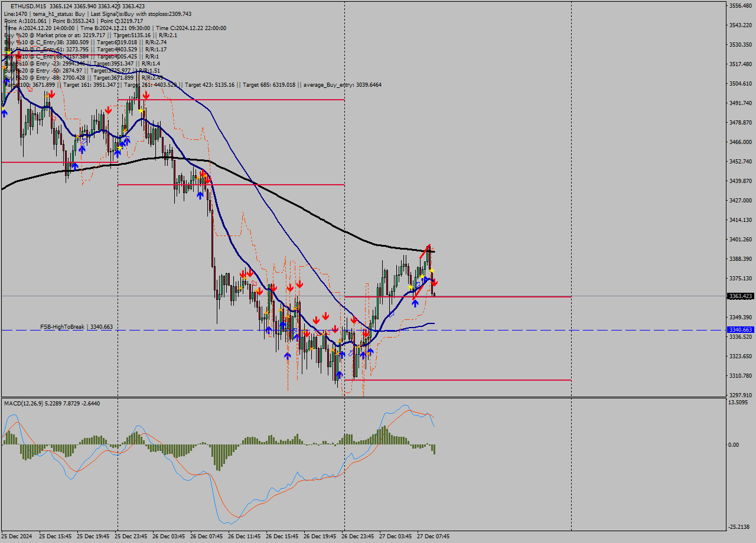The image size is (756, 543).
Task: Click price scale value 3323.650
Action: (740, 356)
